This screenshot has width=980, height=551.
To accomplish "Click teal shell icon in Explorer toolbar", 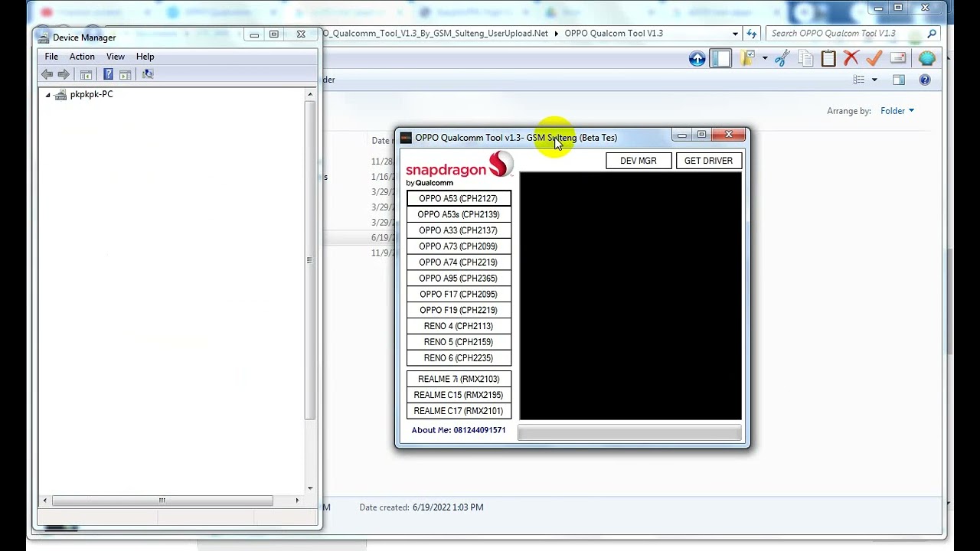I will click(x=927, y=59).
